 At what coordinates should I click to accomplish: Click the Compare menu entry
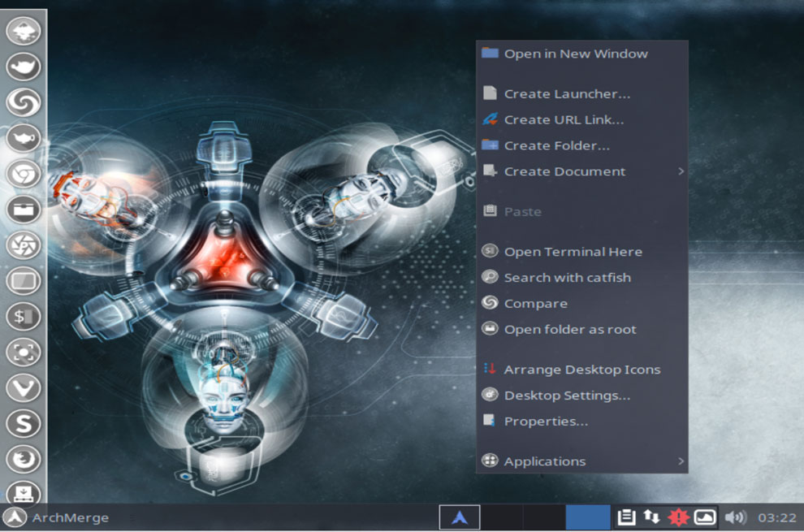(x=582, y=303)
